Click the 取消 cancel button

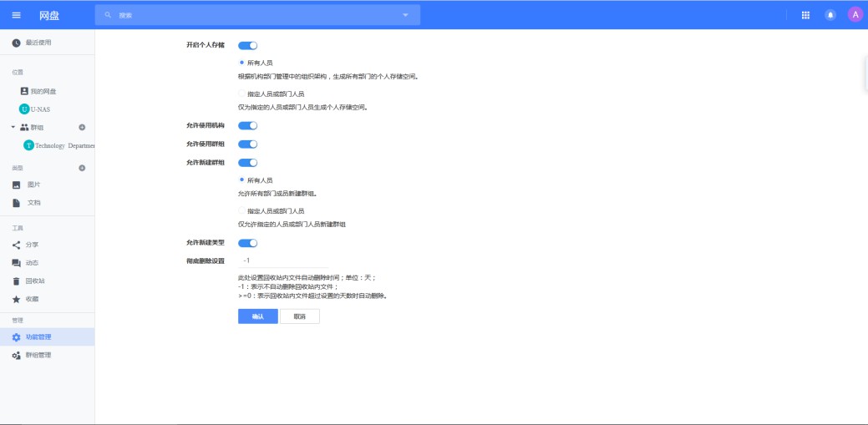[x=299, y=316]
